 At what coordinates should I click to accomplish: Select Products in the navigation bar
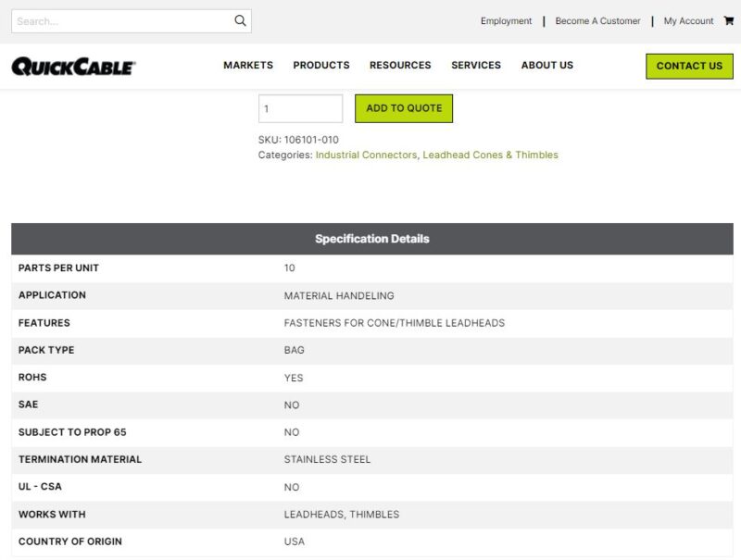[321, 66]
